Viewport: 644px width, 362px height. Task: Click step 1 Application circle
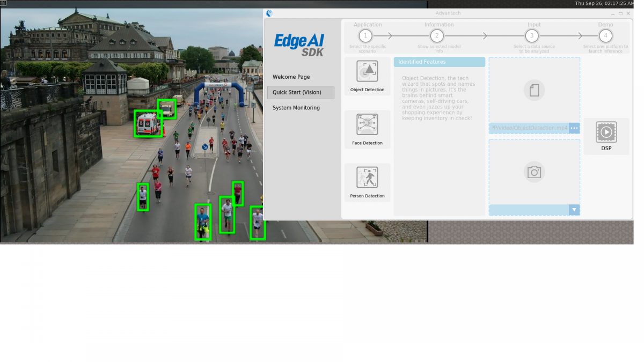click(365, 35)
